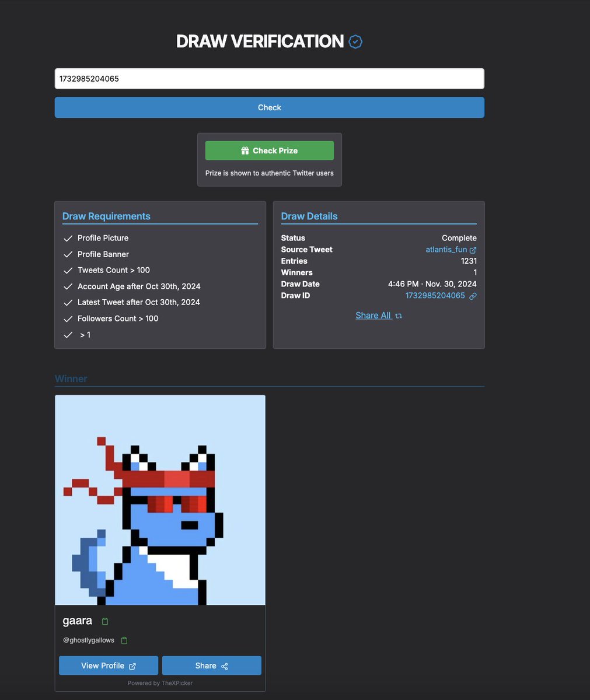The height and width of the screenshot is (700, 590).
Task: Click the Share All link
Action: [373, 315]
